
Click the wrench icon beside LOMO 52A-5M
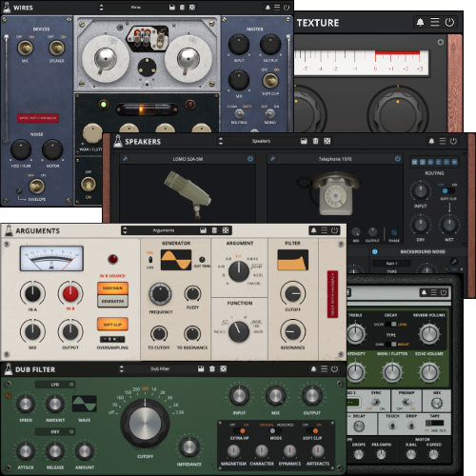[x=125, y=159]
